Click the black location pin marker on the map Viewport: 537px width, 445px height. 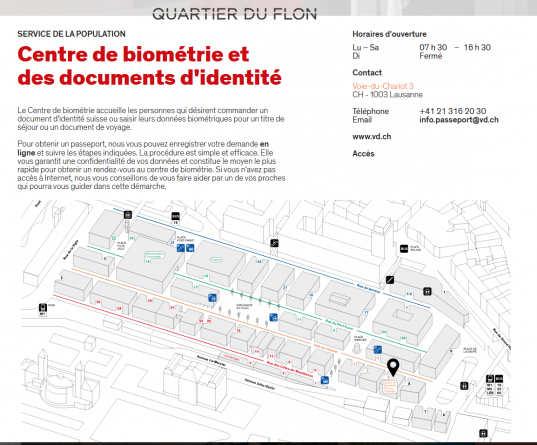coord(393,367)
